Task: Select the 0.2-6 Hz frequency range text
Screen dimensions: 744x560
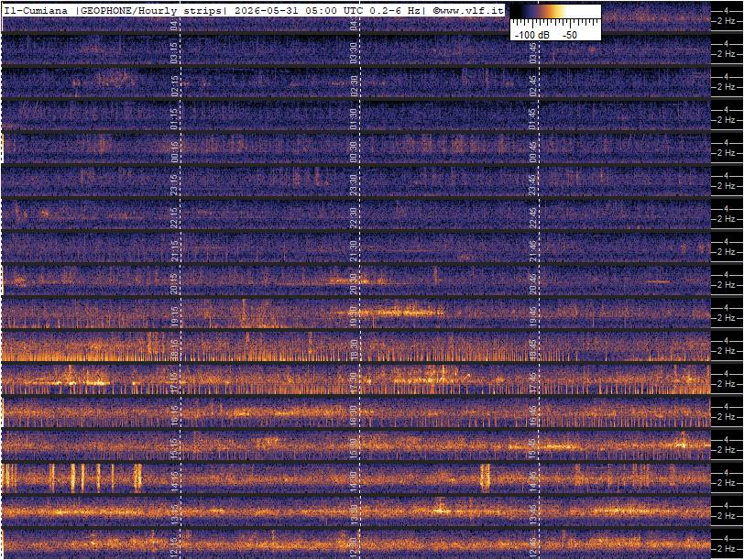Action: [395, 11]
